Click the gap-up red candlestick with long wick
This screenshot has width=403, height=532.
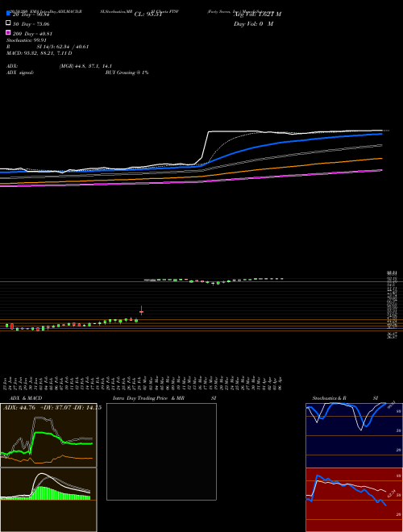pyautogui.click(x=142, y=310)
